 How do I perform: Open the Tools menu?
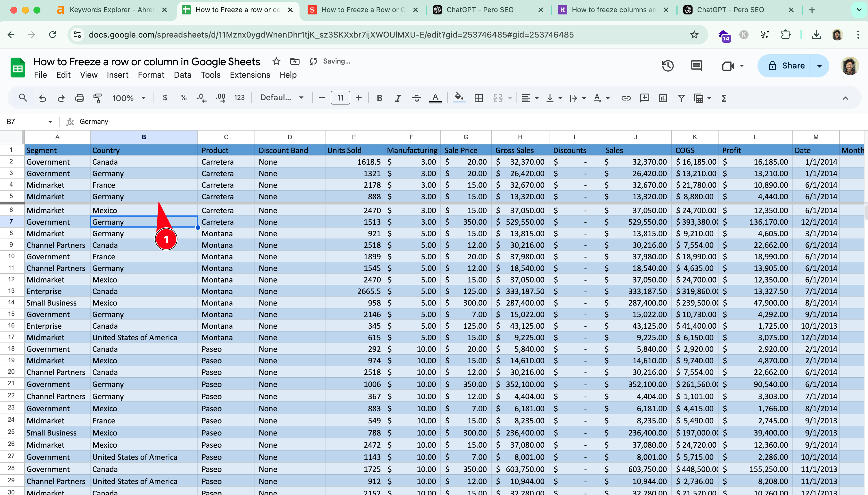click(x=211, y=75)
